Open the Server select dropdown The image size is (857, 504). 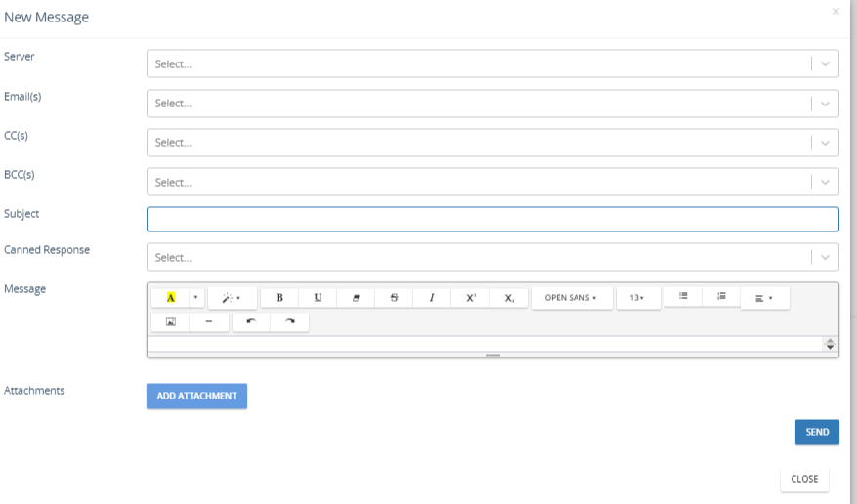(493, 63)
